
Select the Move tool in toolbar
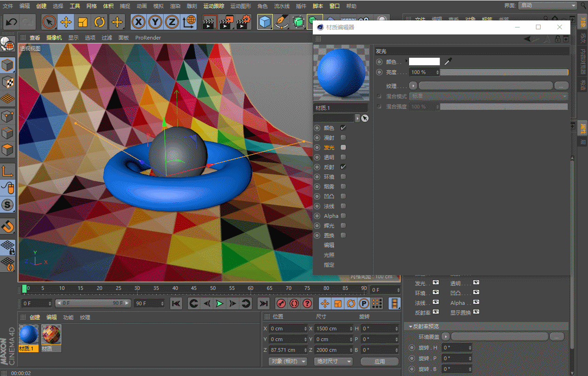pyautogui.click(x=66, y=22)
